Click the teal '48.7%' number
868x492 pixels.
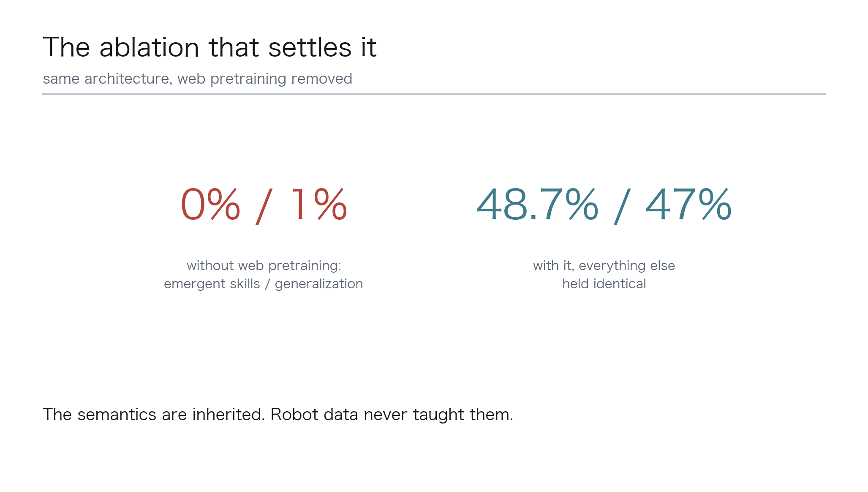pyautogui.click(x=537, y=205)
